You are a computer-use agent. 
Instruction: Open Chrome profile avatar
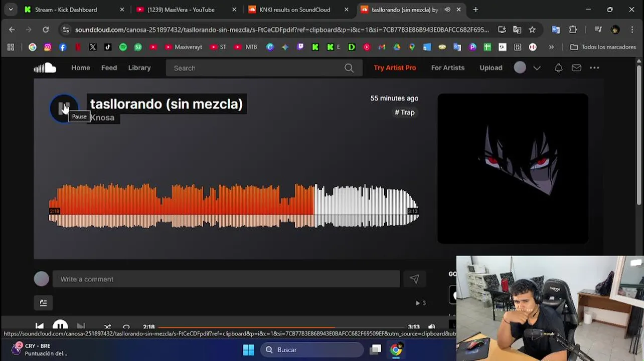pos(615,30)
